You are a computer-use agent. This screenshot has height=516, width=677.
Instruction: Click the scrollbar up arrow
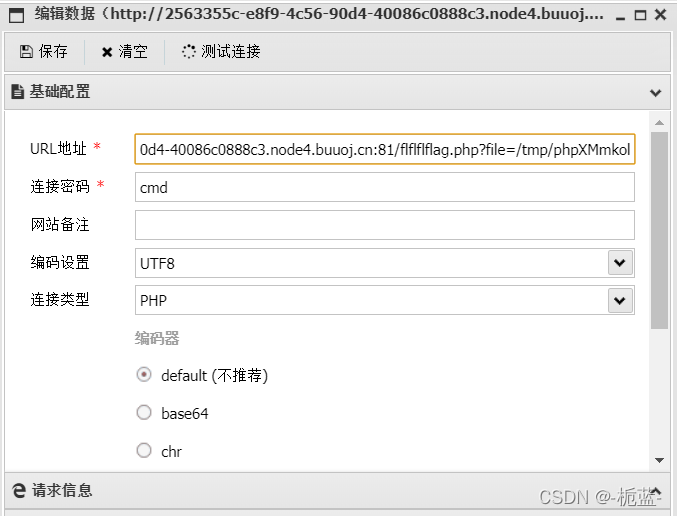pyautogui.click(x=659, y=123)
